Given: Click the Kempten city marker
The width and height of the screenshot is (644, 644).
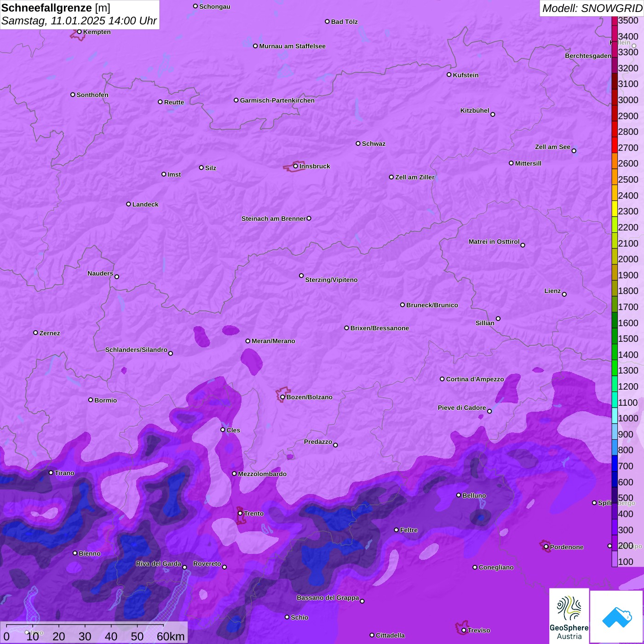Looking at the screenshot, I should tap(80, 32).
